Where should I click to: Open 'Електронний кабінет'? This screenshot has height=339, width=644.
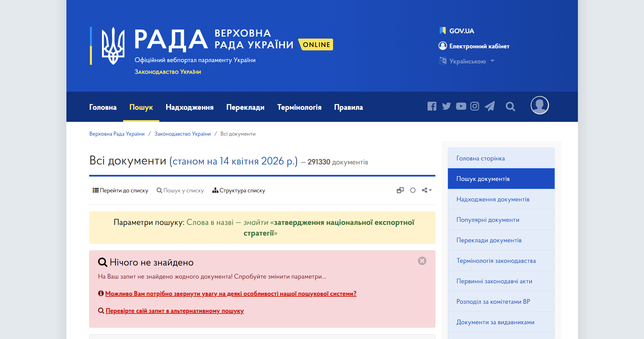tap(474, 46)
